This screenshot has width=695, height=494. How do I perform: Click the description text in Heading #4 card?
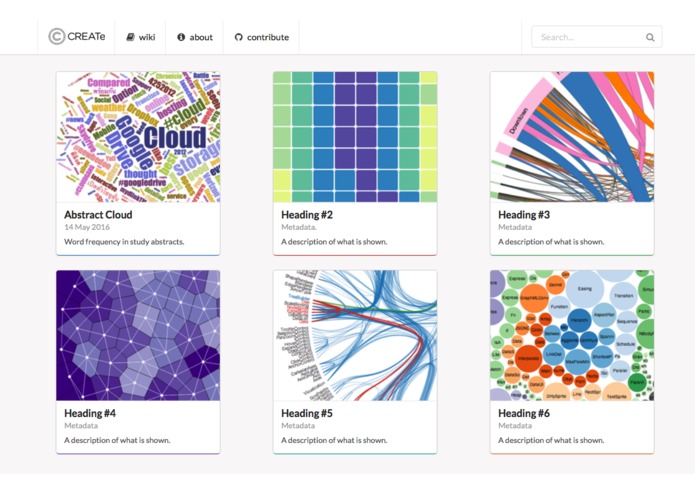click(117, 440)
